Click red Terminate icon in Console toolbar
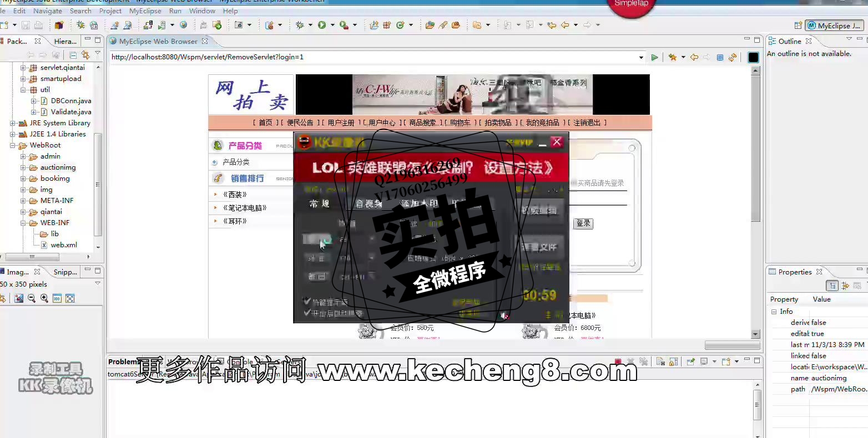Image resolution: width=868 pixels, height=438 pixels. [x=618, y=361]
